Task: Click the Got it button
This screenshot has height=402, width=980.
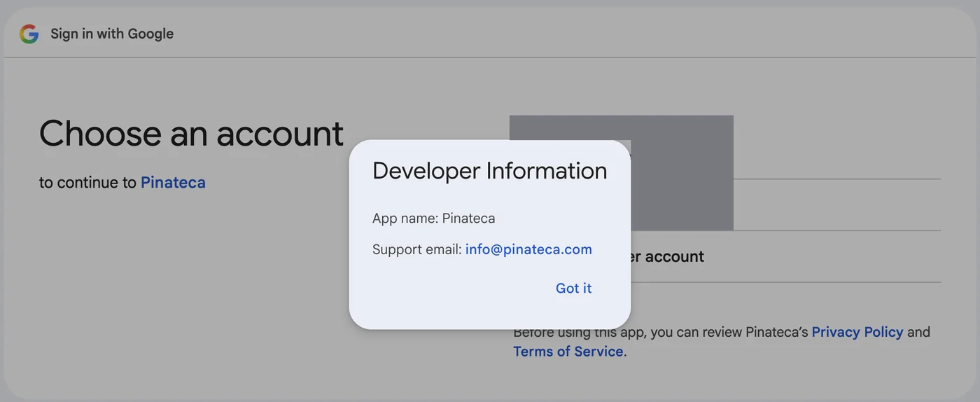Action: point(573,289)
